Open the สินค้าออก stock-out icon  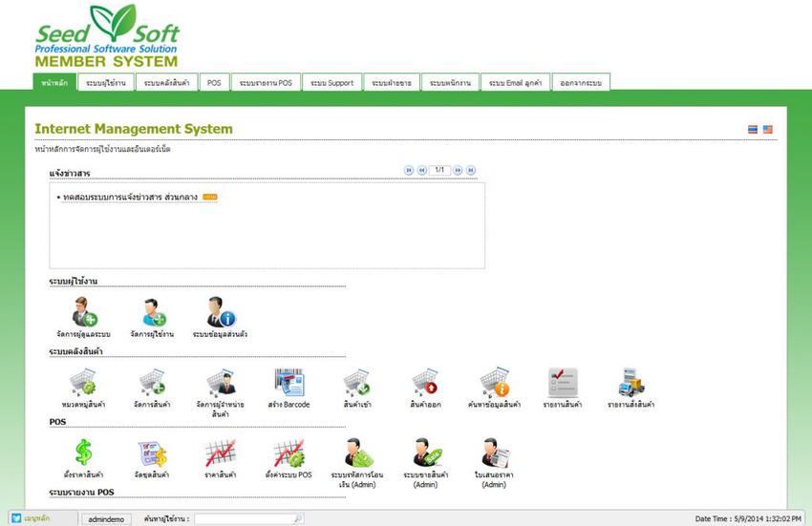coord(425,382)
